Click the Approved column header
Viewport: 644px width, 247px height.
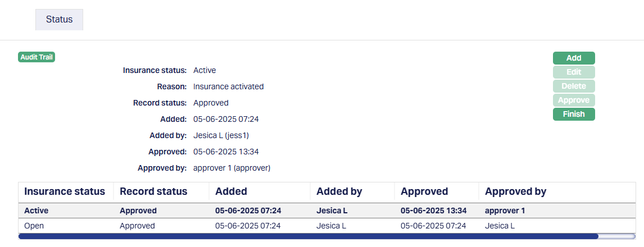tap(424, 191)
